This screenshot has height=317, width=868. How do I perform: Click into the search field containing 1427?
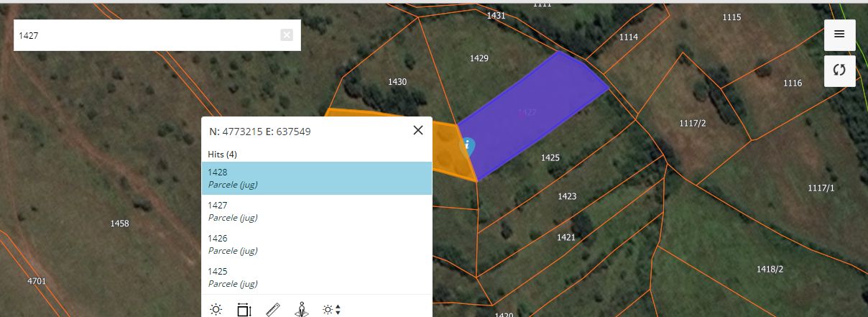point(144,35)
